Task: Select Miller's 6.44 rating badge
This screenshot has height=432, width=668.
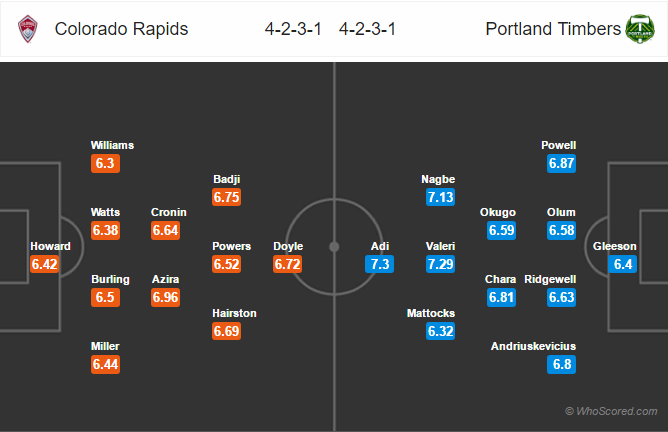Action: 105,365
